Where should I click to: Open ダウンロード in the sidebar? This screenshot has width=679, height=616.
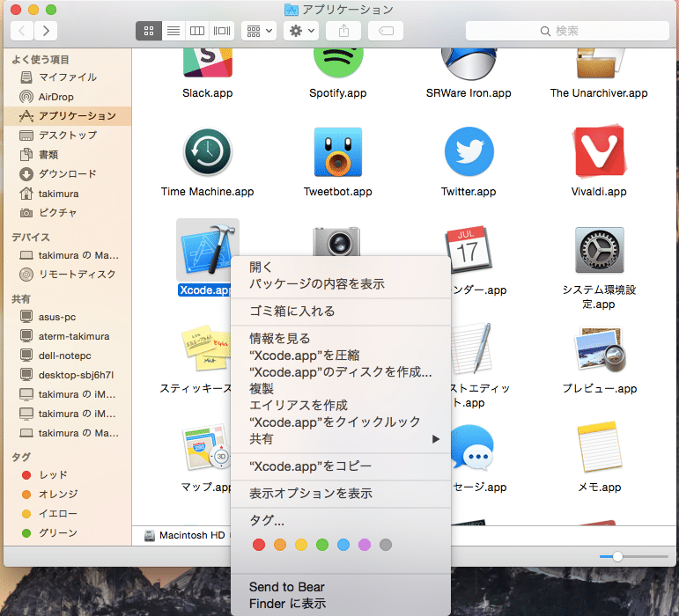67,174
